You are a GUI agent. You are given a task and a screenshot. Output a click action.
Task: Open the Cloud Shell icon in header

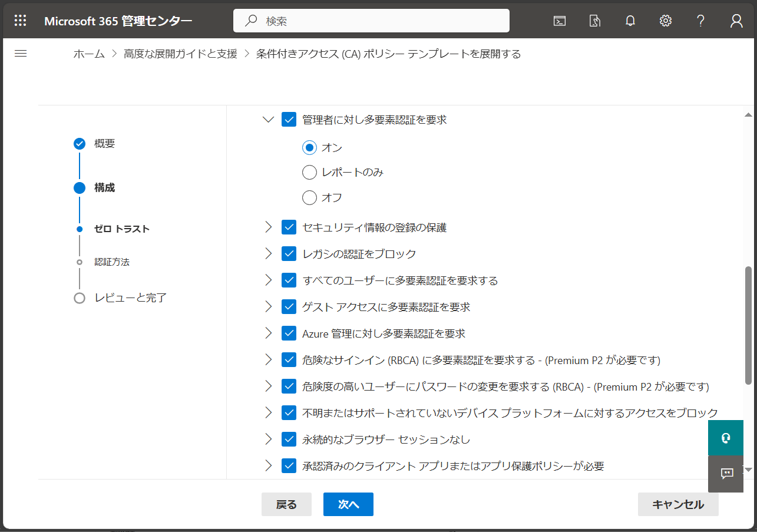click(560, 21)
